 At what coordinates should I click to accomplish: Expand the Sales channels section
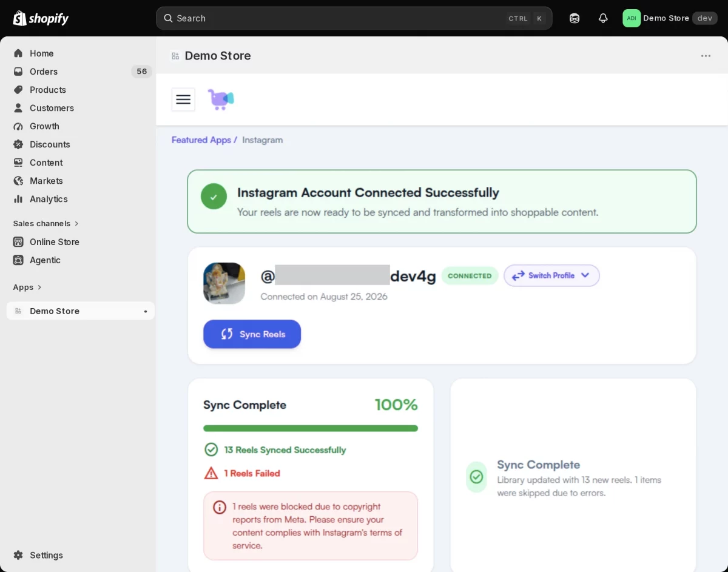pos(46,223)
